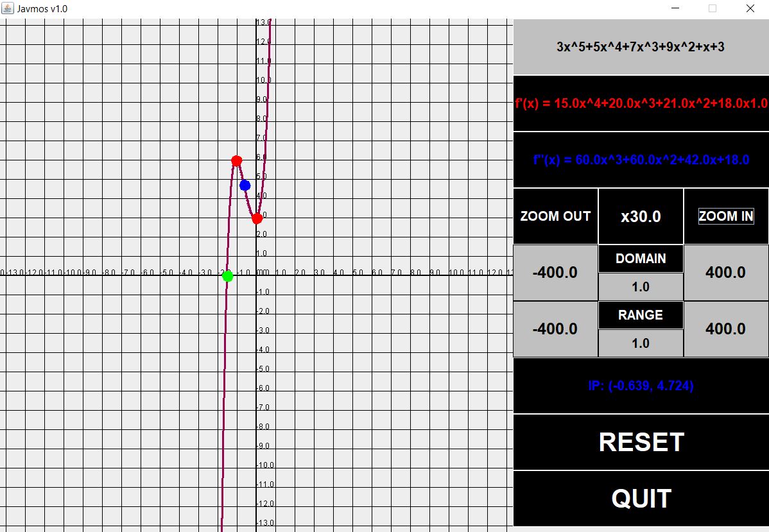Click the RESET button
769x532 pixels.
point(641,442)
